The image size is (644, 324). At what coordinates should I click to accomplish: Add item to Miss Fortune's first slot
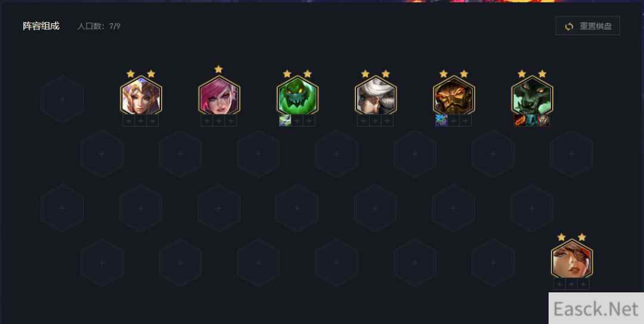click(559, 284)
